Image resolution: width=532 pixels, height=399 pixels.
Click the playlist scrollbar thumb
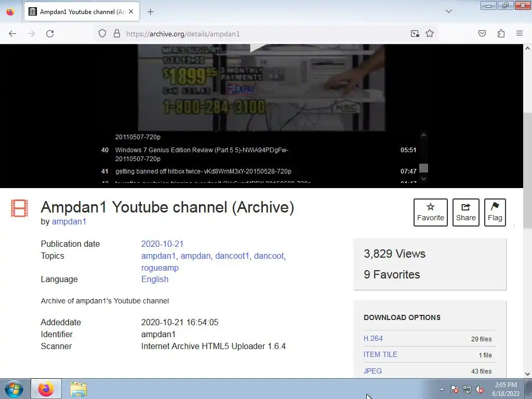[423, 168]
